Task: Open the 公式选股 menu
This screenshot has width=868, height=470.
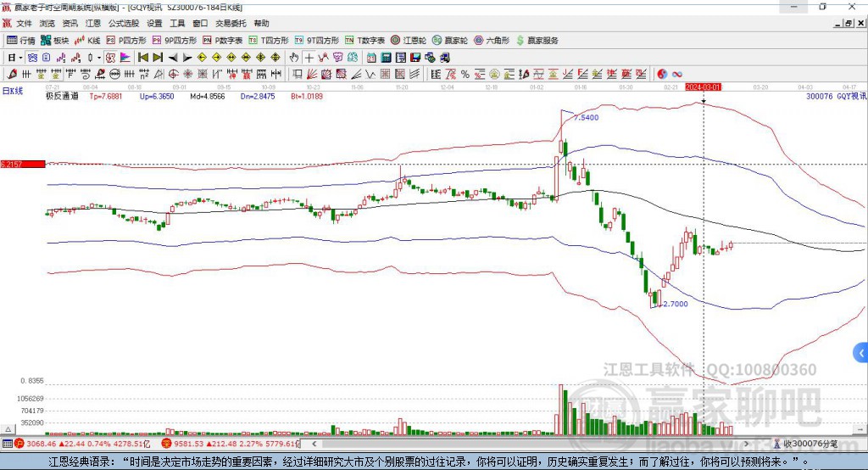Action: point(124,23)
